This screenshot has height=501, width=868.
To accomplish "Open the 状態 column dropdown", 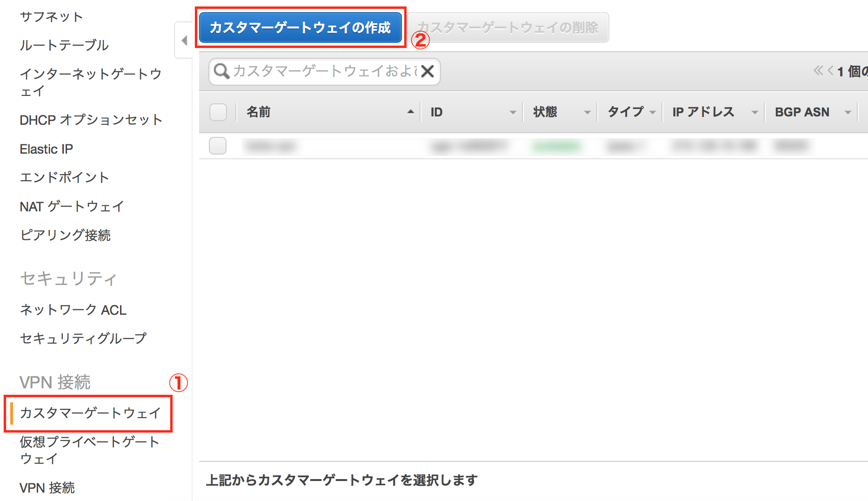I will (588, 112).
